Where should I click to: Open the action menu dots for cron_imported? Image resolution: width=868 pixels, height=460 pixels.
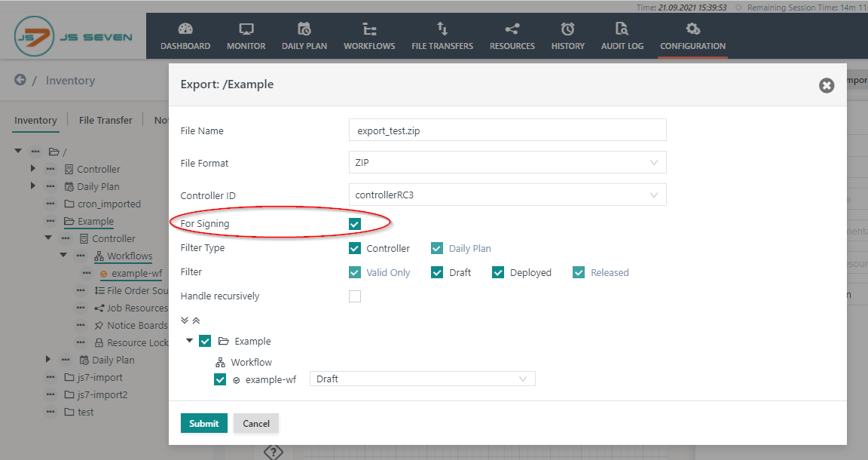click(x=50, y=204)
